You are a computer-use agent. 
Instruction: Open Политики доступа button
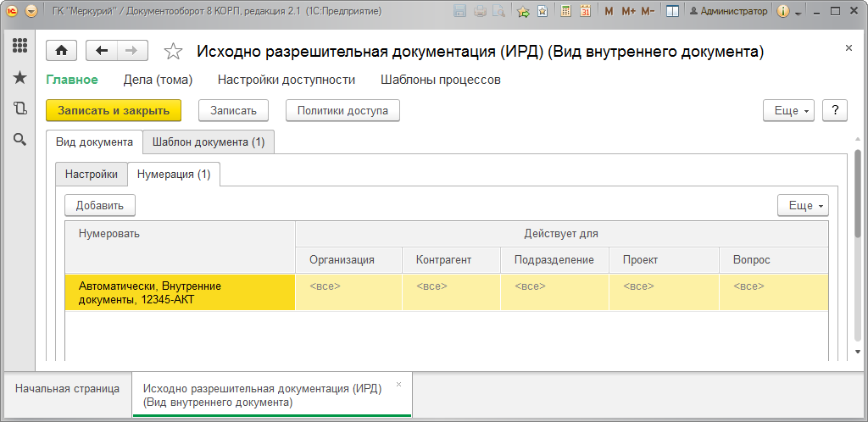click(x=342, y=110)
